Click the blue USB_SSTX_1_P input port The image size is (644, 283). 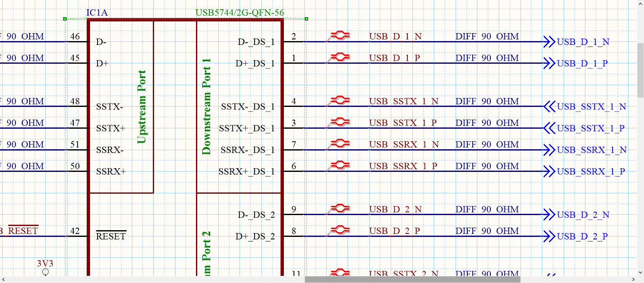pyautogui.click(x=584, y=128)
